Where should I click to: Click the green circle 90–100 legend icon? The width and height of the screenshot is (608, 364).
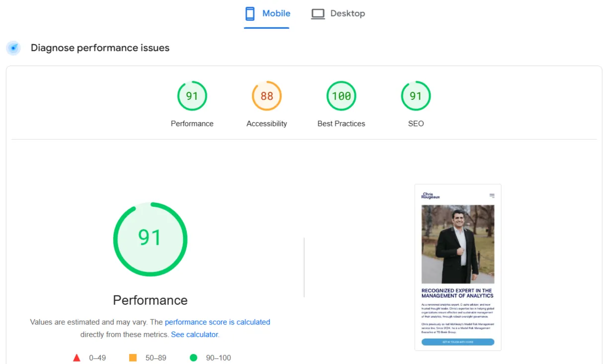(x=193, y=358)
